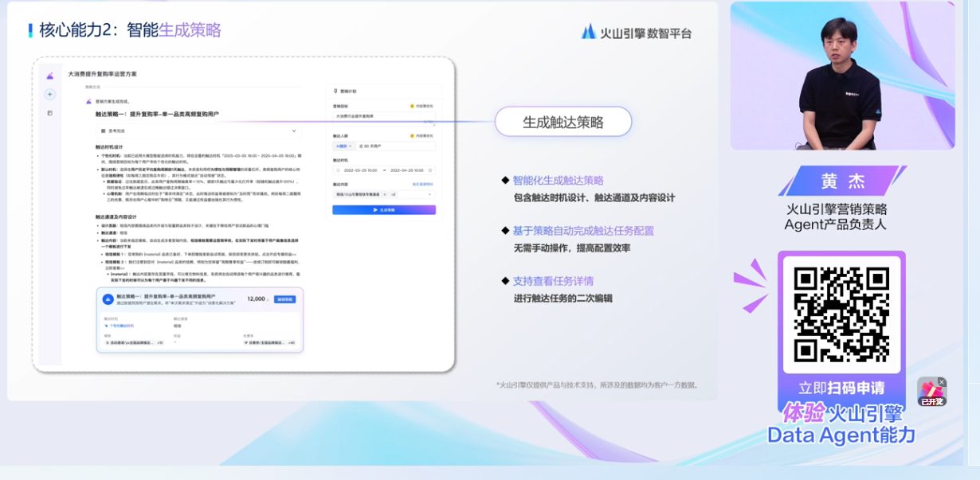Click the 指定通道物料 link

(x=422, y=184)
